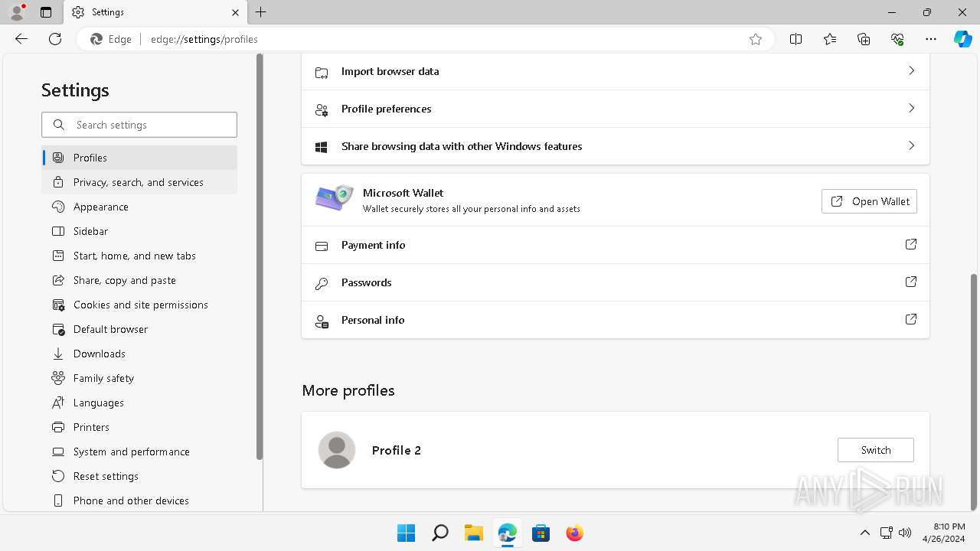Expand Share browsing data chevron
The image size is (980, 551).
(x=911, y=145)
